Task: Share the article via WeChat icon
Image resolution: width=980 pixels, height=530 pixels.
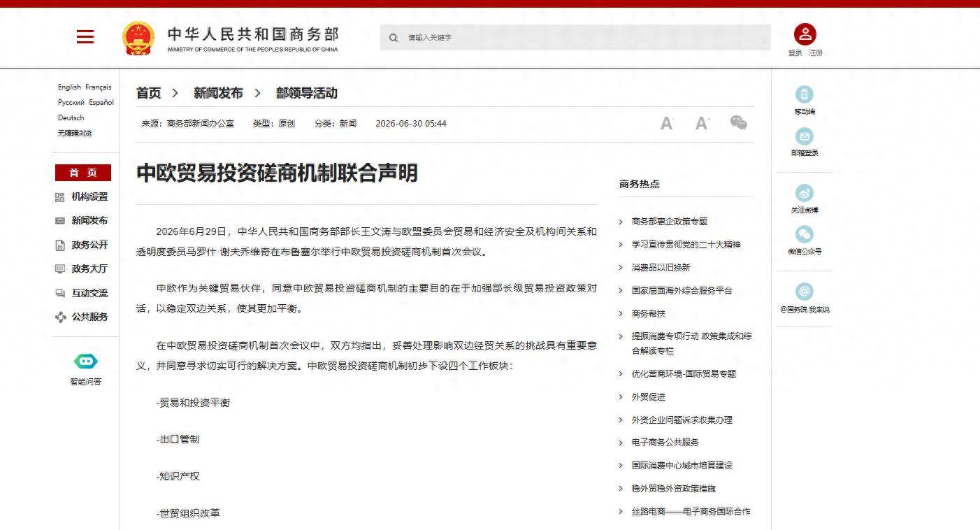Action: point(738,123)
